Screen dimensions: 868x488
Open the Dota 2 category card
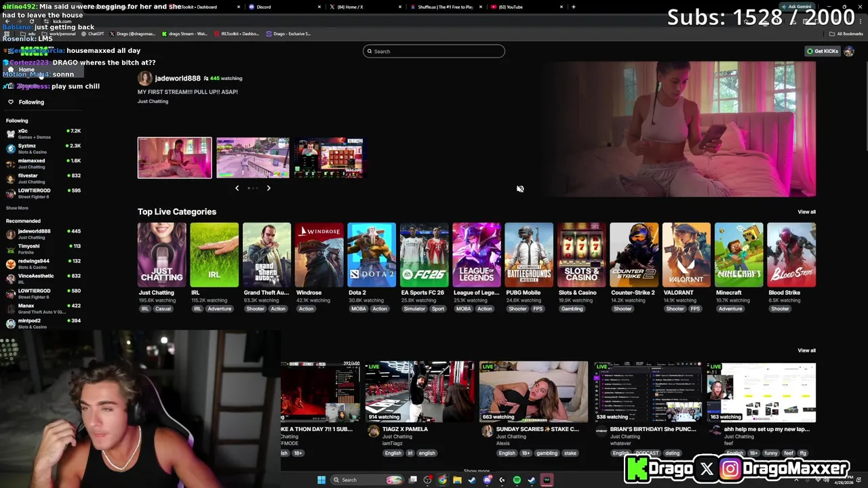[x=372, y=254]
